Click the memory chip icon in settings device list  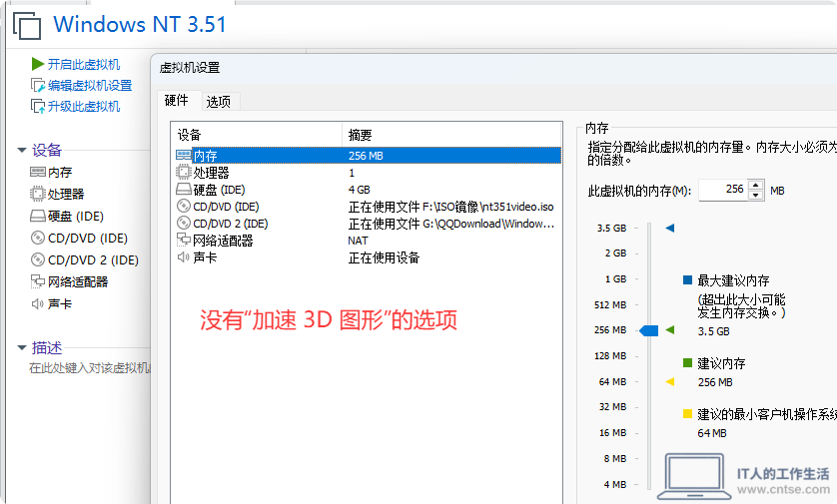click(184, 156)
